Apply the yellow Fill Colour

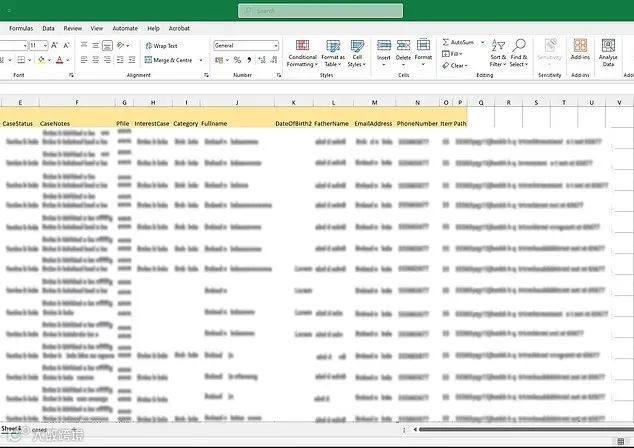tap(41, 60)
